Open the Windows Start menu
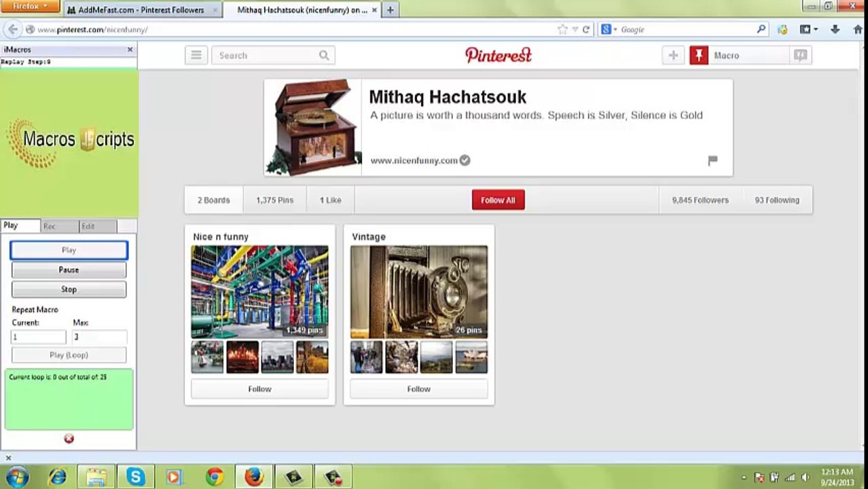The height and width of the screenshot is (489, 868). pos(16,477)
